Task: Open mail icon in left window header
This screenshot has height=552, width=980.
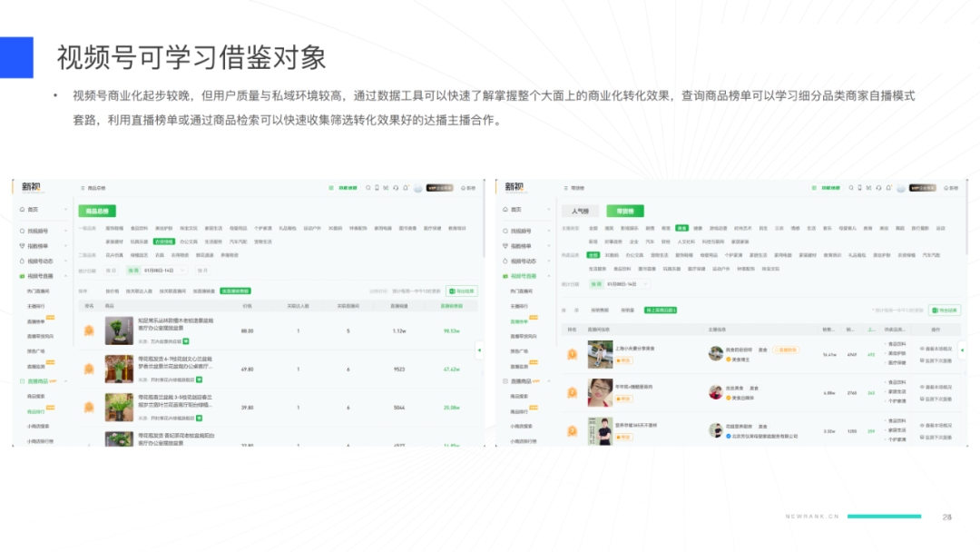Action: pyautogui.click(x=387, y=188)
